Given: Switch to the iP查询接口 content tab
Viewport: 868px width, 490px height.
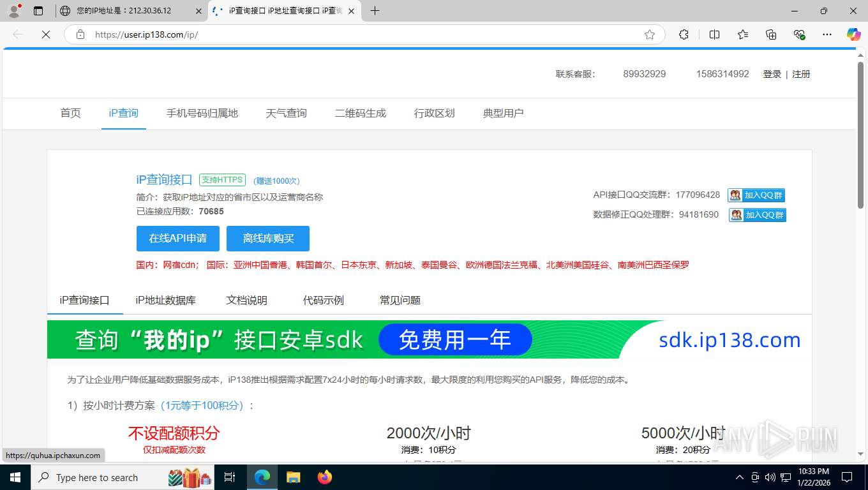Looking at the screenshot, I should (85, 300).
